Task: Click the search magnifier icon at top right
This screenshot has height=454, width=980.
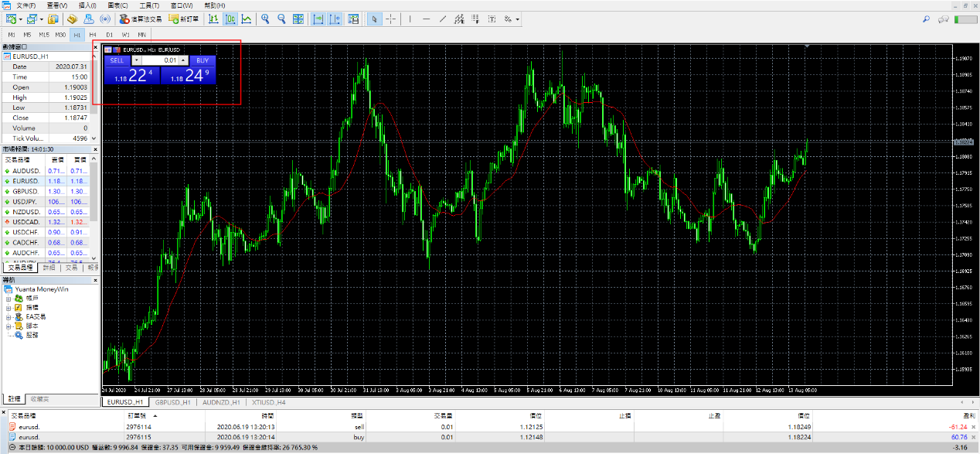Action: pos(927,19)
